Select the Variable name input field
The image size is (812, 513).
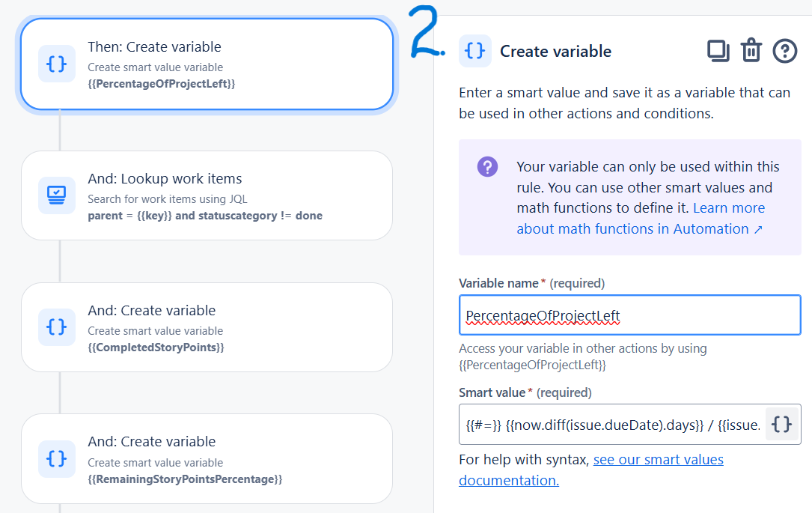click(629, 315)
